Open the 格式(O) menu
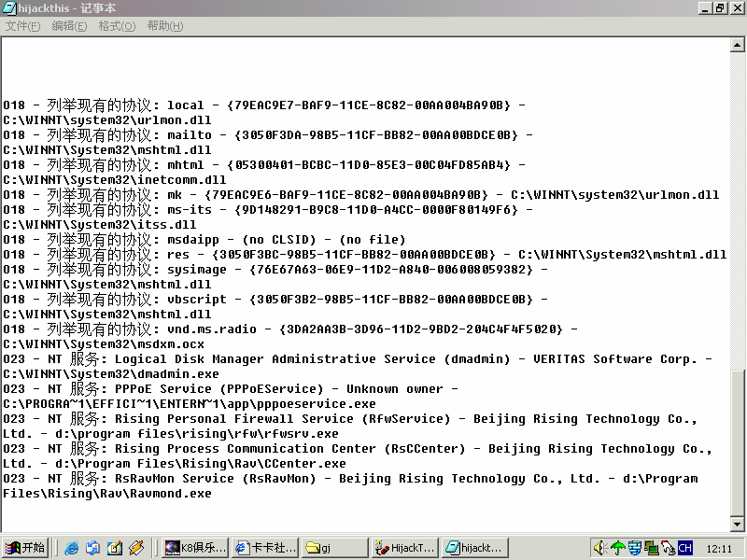 [117, 26]
